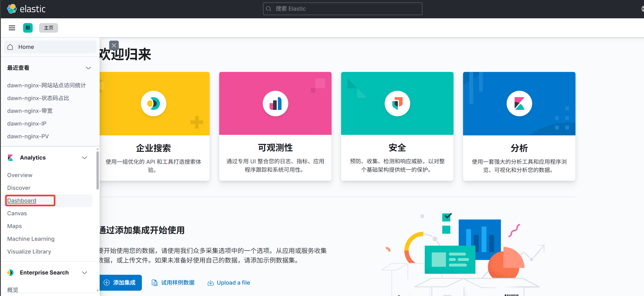Open recent item dawn-nginx-IP
Image resolution: width=644 pixels, height=296 pixels.
click(x=27, y=124)
